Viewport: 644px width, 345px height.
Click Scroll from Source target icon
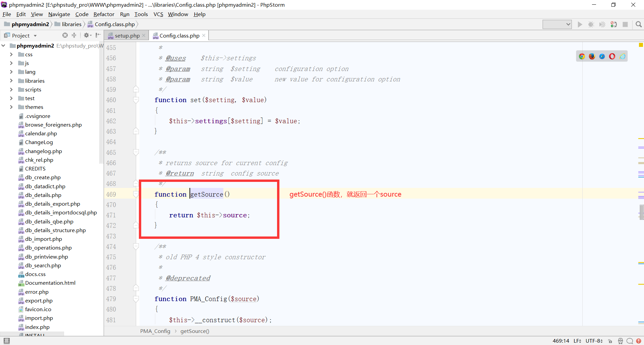pos(65,35)
